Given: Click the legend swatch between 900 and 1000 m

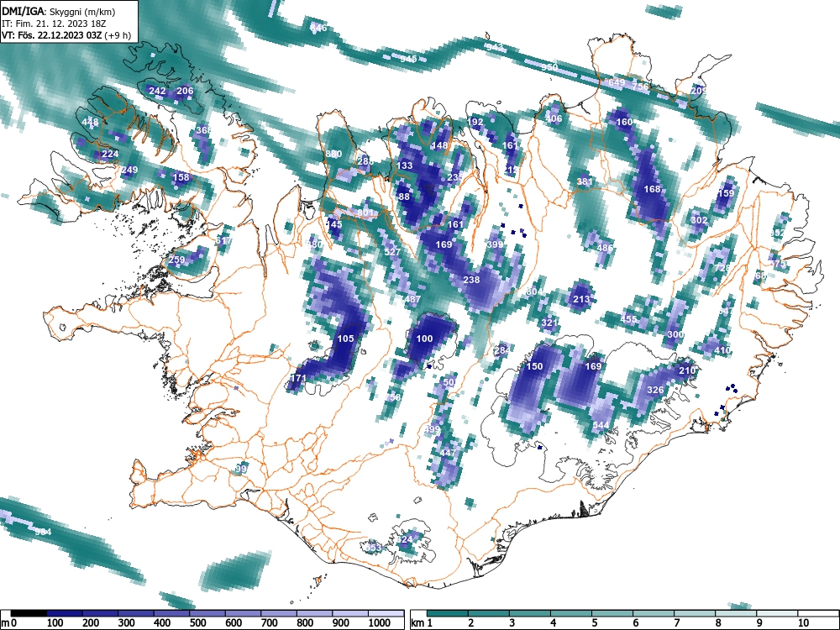Looking at the screenshot, I should (350, 613).
